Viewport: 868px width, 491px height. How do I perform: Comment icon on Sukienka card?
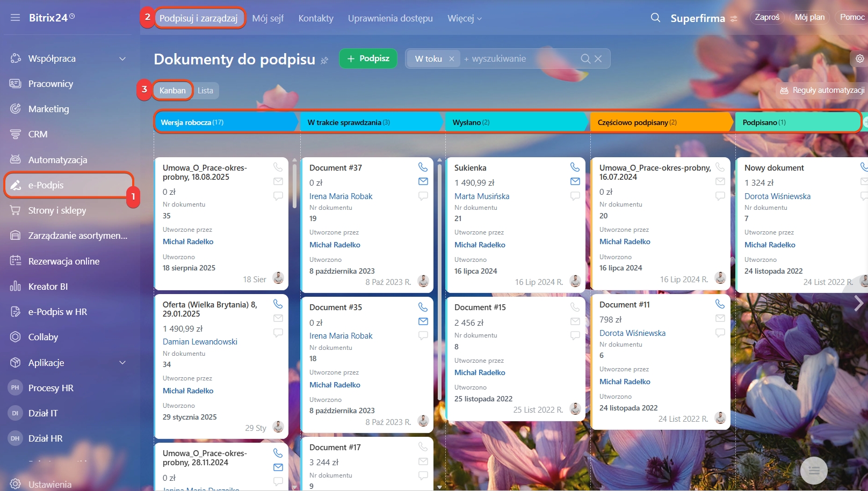coord(575,196)
